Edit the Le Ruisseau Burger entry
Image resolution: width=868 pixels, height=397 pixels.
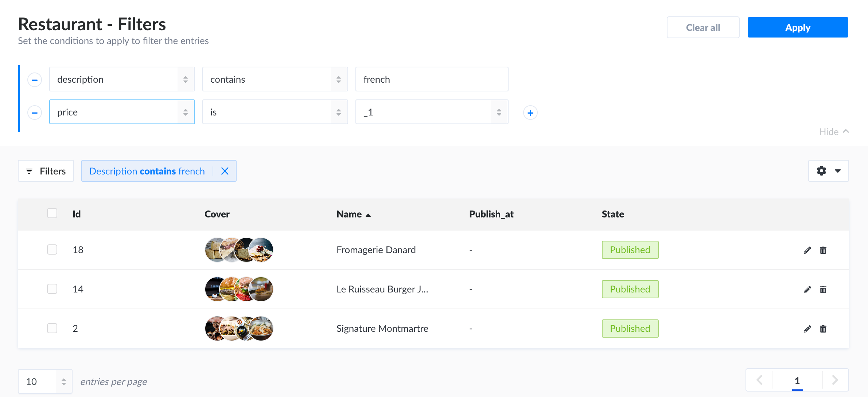pos(807,289)
